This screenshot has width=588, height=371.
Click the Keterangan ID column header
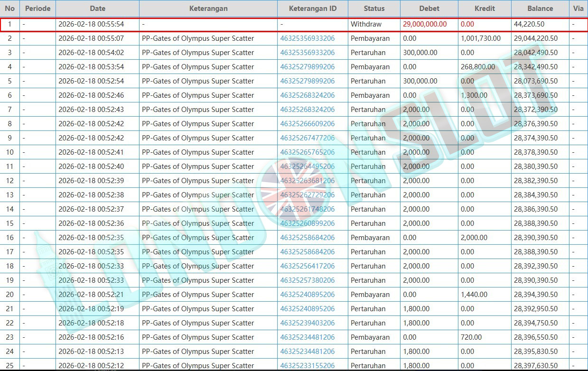coord(313,9)
